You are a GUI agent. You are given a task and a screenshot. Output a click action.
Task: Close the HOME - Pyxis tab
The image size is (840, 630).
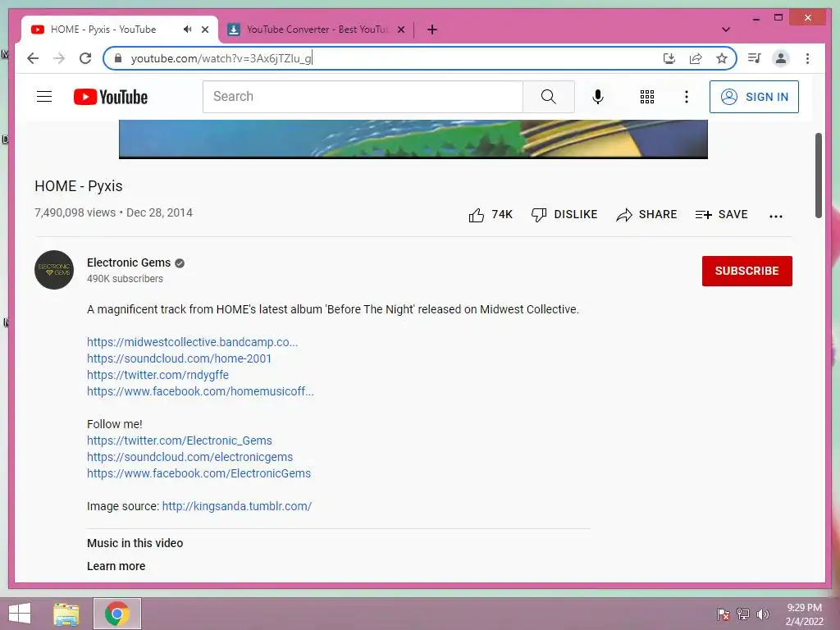coord(205,30)
